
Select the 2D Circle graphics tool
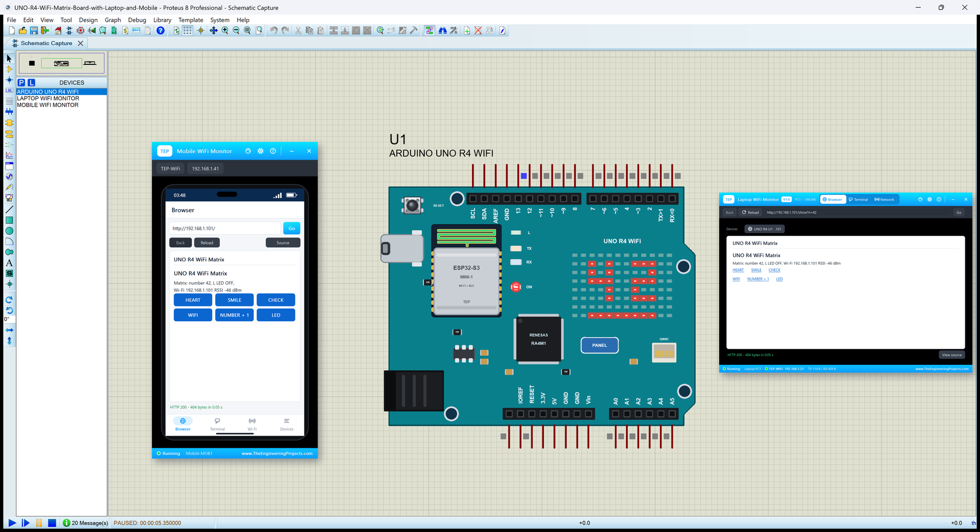point(9,231)
